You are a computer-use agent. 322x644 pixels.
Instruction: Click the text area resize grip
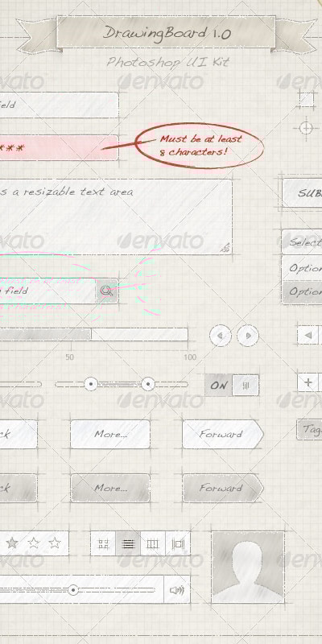point(225,248)
